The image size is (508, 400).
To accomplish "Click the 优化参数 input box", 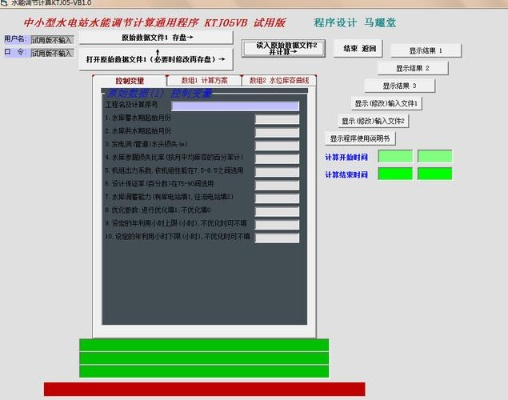I will pyautogui.click(x=277, y=211).
